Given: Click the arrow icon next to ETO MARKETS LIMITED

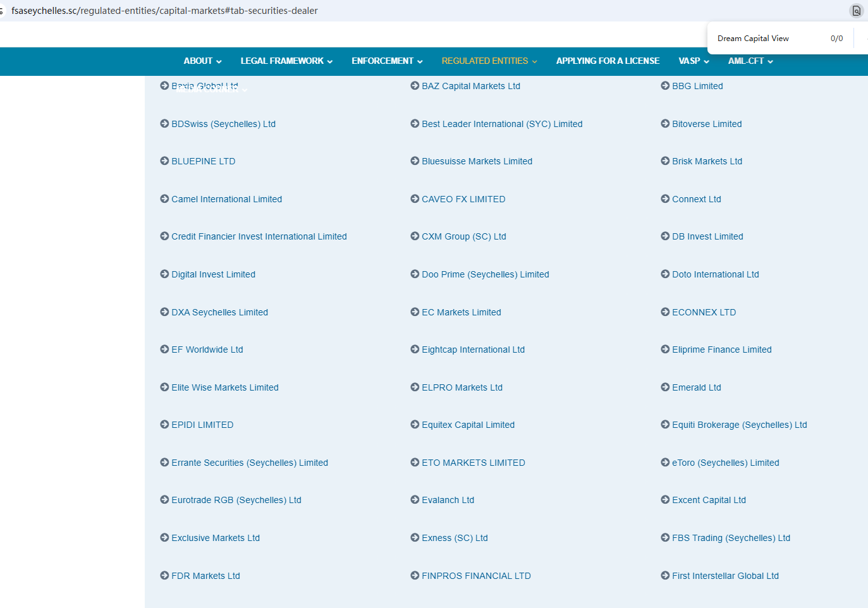Looking at the screenshot, I should tap(415, 463).
